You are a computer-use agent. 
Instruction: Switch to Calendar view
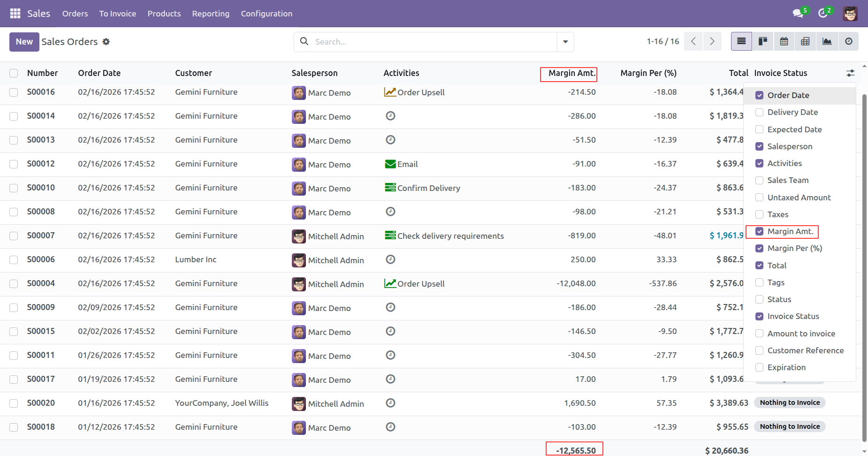pyautogui.click(x=784, y=42)
